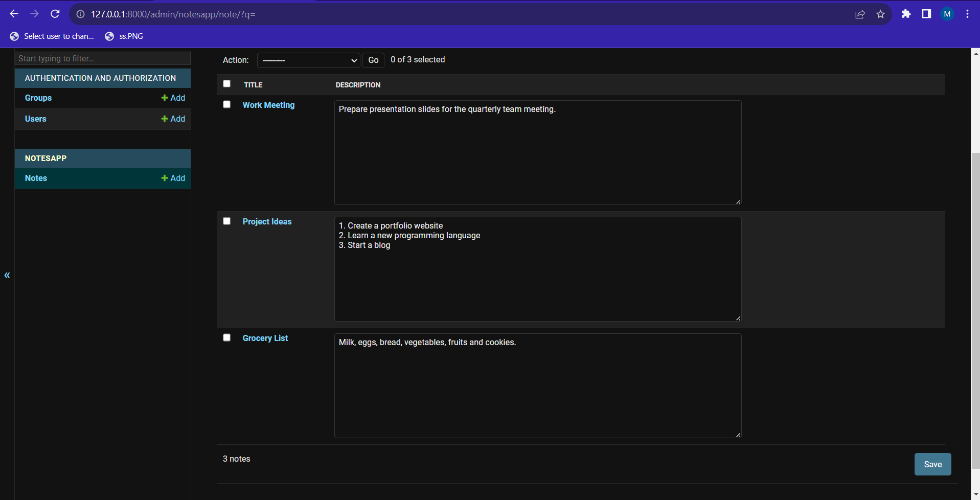This screenshot has width=980, height=500.
Task: Click the '3 notes' count text
Action: [x=236, y=459]
